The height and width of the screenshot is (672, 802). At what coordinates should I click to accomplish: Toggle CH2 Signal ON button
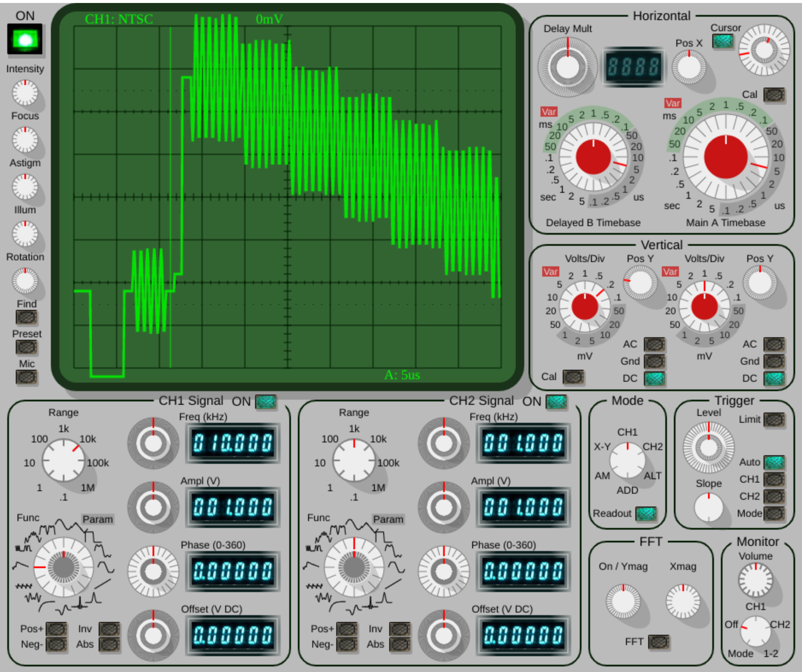tap(556, 402)
